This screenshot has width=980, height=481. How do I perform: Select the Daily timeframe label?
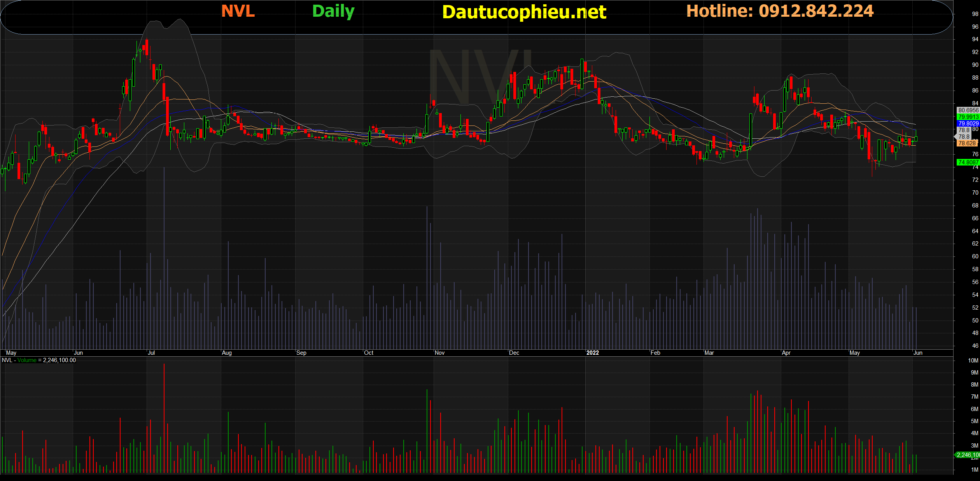tap(333, 11)
